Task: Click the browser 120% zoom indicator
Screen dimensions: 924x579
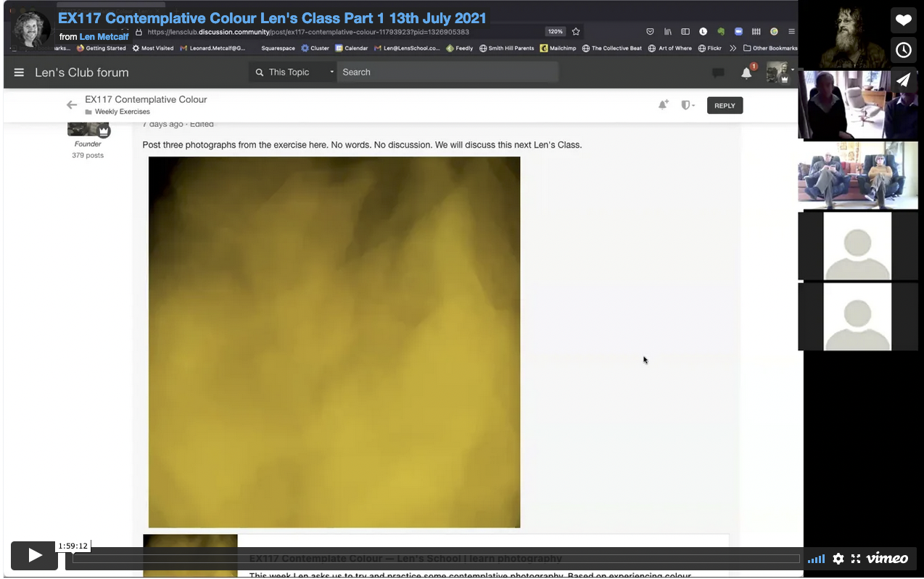Action: tap(556, 32)
